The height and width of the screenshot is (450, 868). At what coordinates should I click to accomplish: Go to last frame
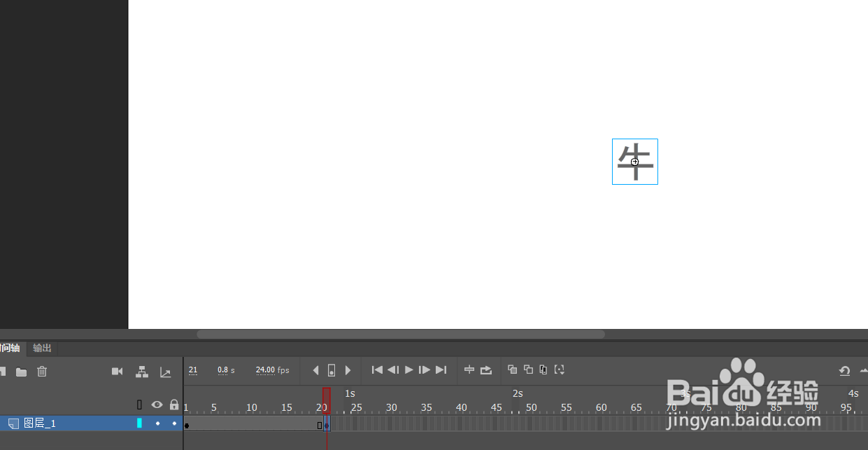tap(441, 370)
